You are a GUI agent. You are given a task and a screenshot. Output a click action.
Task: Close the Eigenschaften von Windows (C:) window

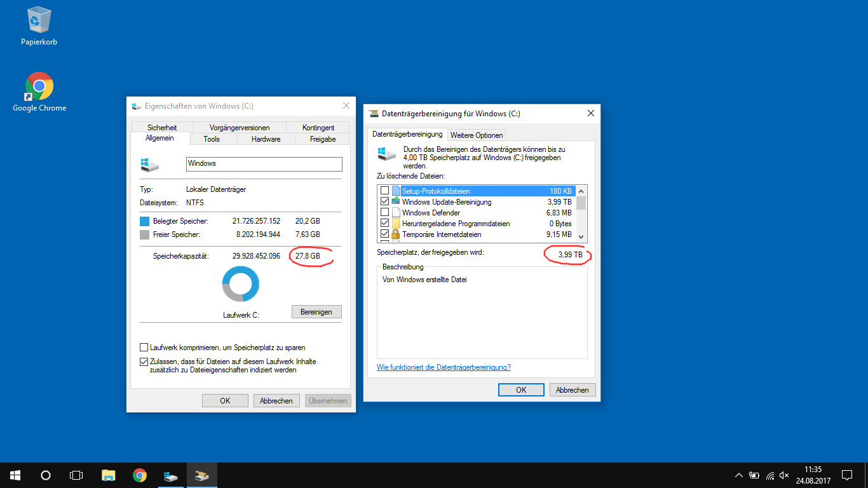coord(346,106)
